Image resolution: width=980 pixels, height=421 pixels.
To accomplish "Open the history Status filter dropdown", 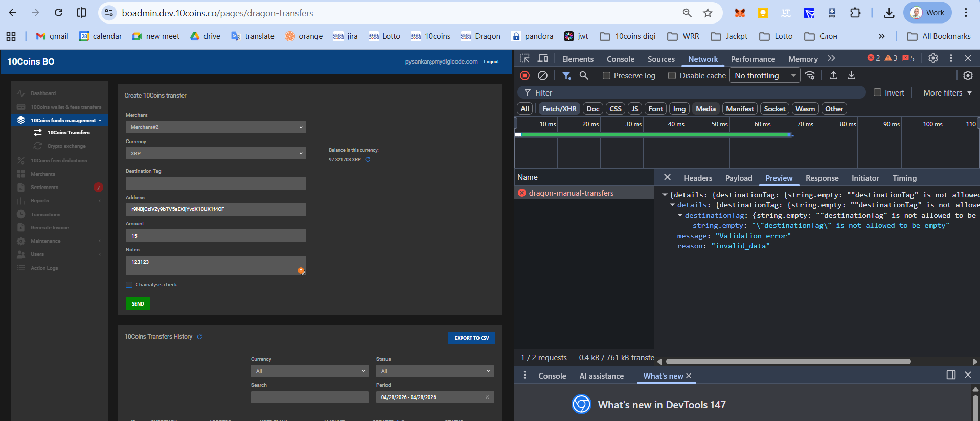I will pos(435,371).
